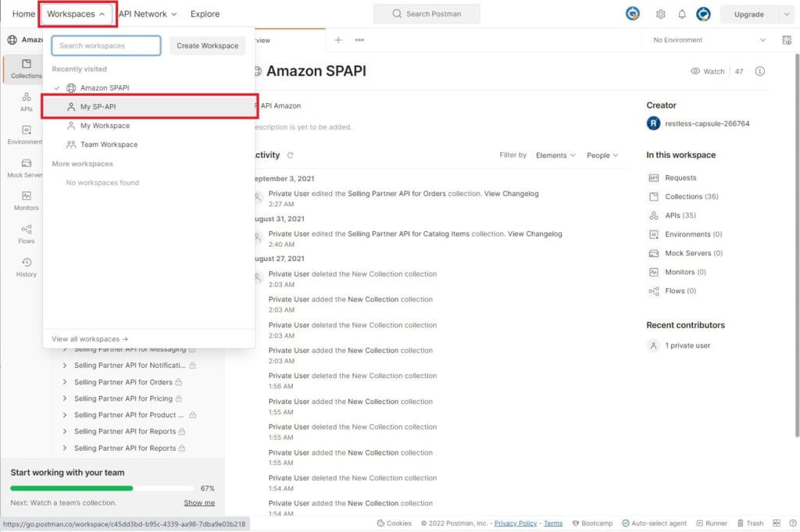
Task: Open the No Environment selector
Action: click(709, 40)
